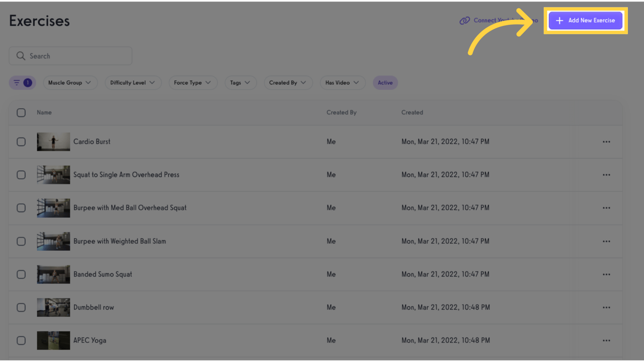Open three-dot menu for Cardio Burst
This screenshot has width=644, height=362.
click(606, 142)
